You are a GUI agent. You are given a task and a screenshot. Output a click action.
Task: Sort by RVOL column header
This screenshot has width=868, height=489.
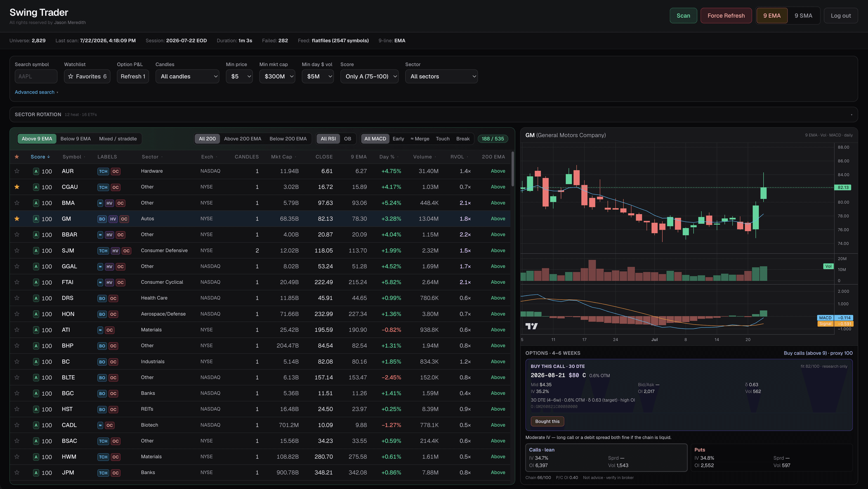459,157
